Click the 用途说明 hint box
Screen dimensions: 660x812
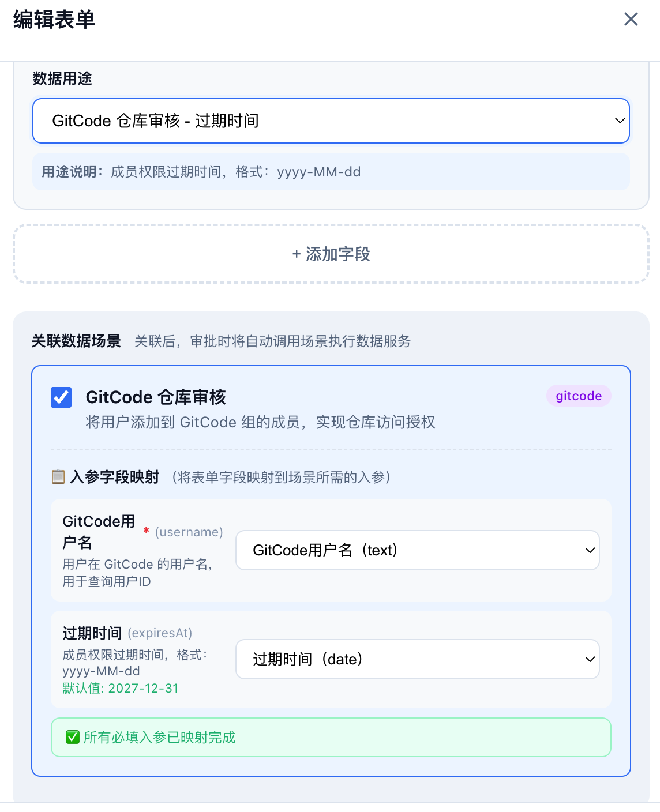click(331, 172)
